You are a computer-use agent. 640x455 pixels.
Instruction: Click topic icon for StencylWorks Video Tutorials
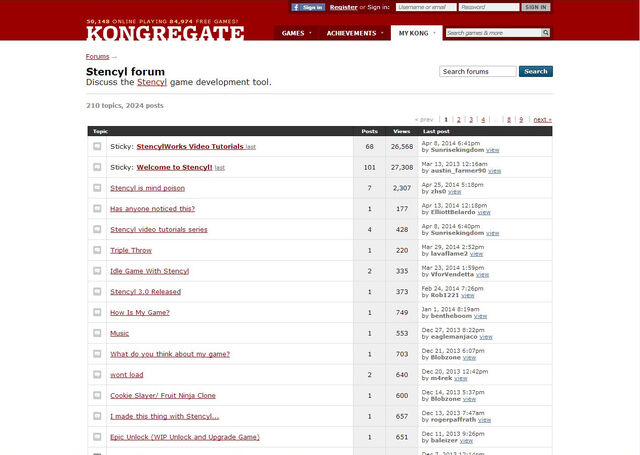(x=97, y=146)
